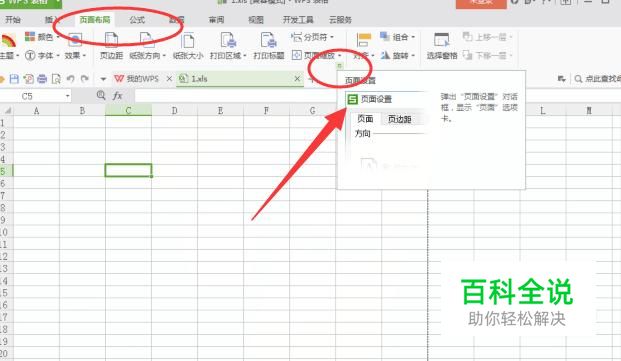621x361 pixels.
Task: Click the 纸张大小 paper size icon
Action: click(188, 41)
